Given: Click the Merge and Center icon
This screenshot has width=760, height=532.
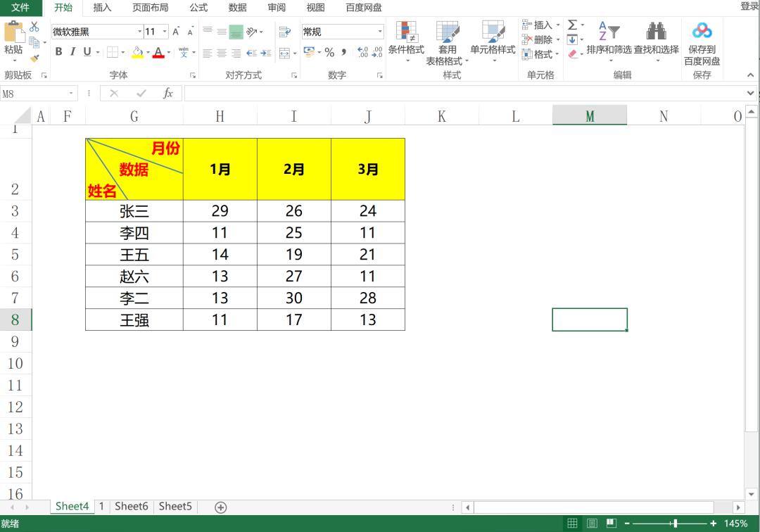Looking at the screenshot, I should pos(284,53).
